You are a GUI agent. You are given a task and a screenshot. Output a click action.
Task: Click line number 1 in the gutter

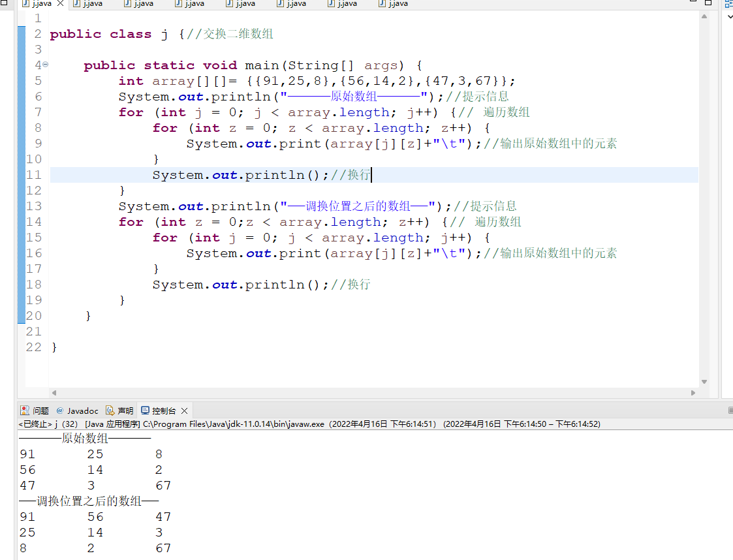click(x=38, y=18)
